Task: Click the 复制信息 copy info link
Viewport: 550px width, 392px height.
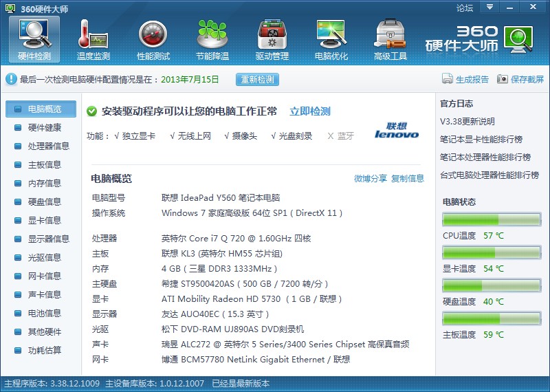Action: [408, 179]
